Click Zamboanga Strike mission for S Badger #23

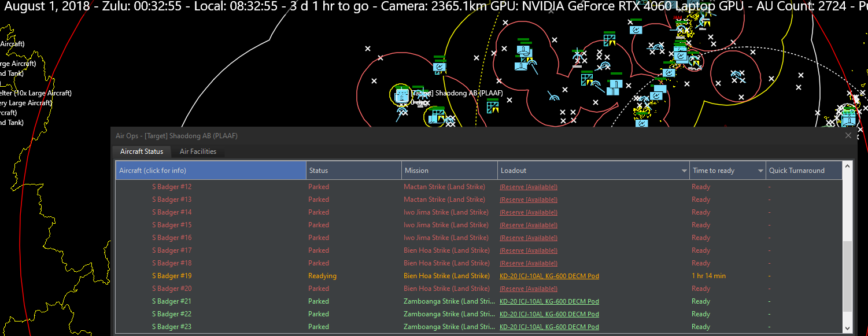point(449,327)
